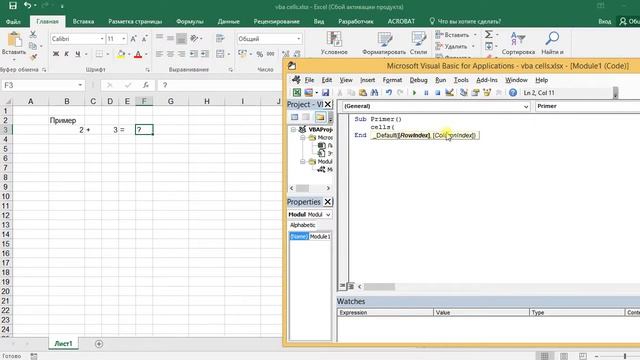This screenshot has height=360, width=640.
Task: Undo last action in VBA editor
Action: (x=389, y=93)
